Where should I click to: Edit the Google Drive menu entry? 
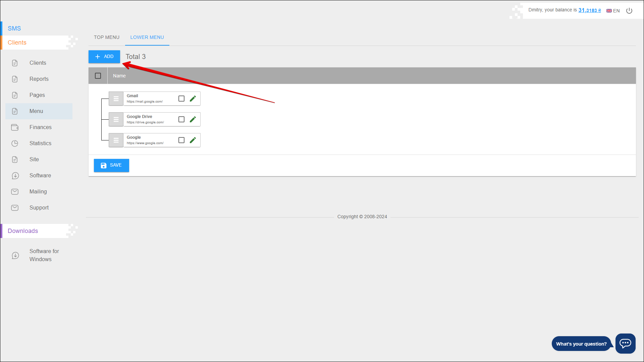(x=193, y=119)
